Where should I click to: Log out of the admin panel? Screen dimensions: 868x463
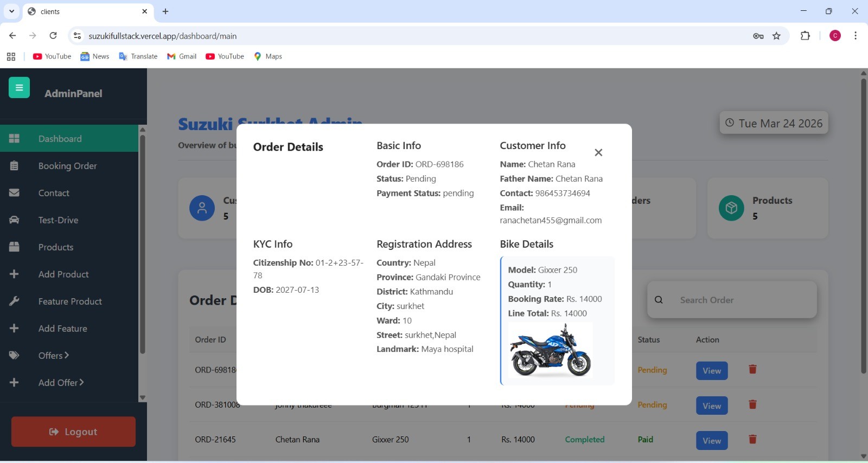(73, 432)
